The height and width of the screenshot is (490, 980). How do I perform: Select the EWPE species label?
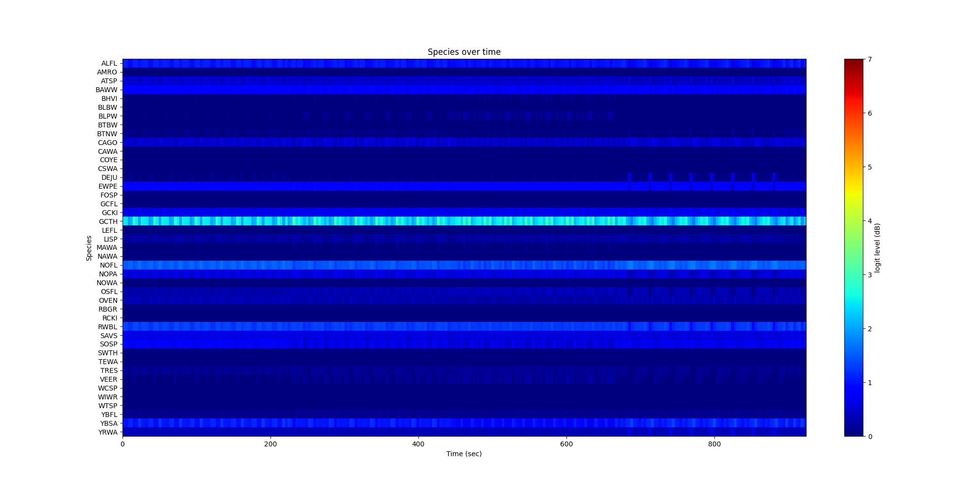coord(108,186)
